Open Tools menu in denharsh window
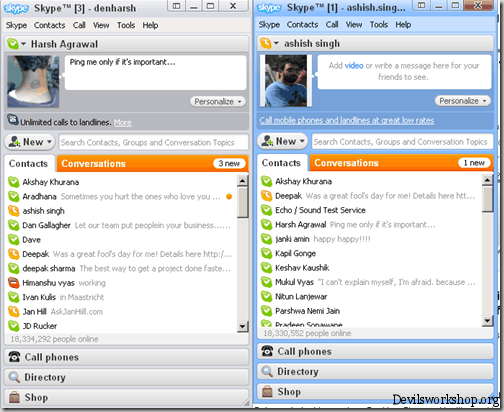This screenshot has height=412, width=504. point(126,25)
